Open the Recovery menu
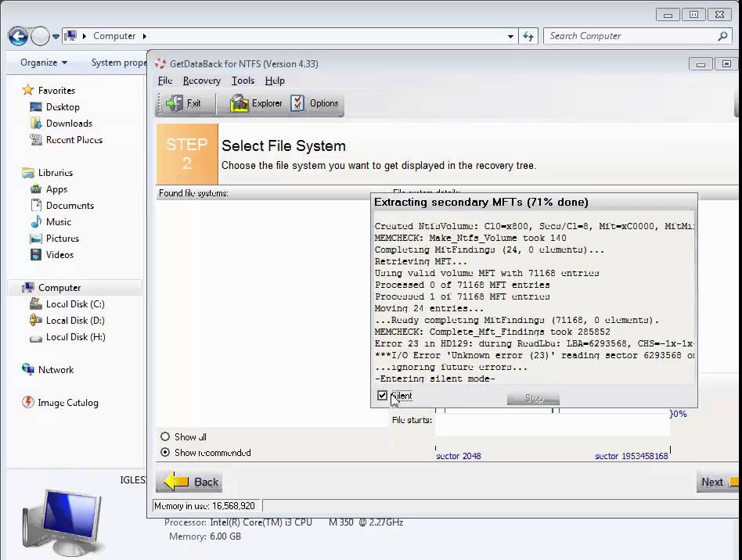Screen dimensions: 742x560 pyautogui.click(x=202, y=81)
